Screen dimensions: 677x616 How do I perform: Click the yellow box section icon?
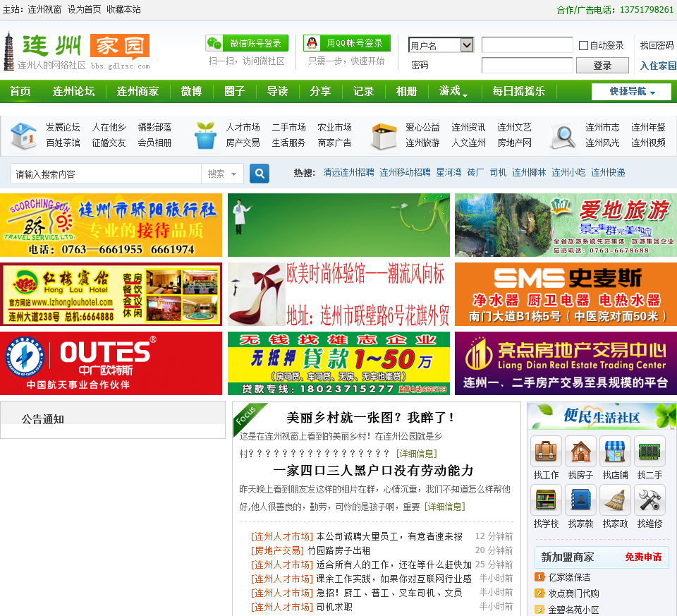click(384, 136)
